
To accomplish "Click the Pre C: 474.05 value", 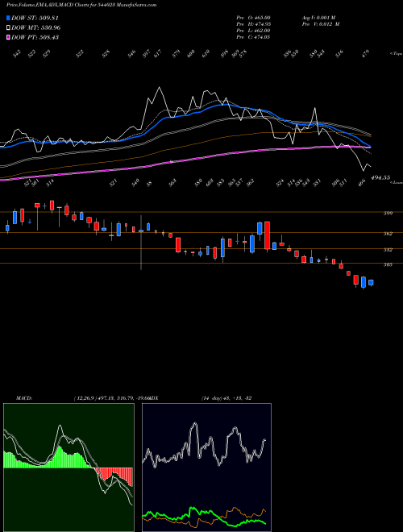I will [253, 37].
